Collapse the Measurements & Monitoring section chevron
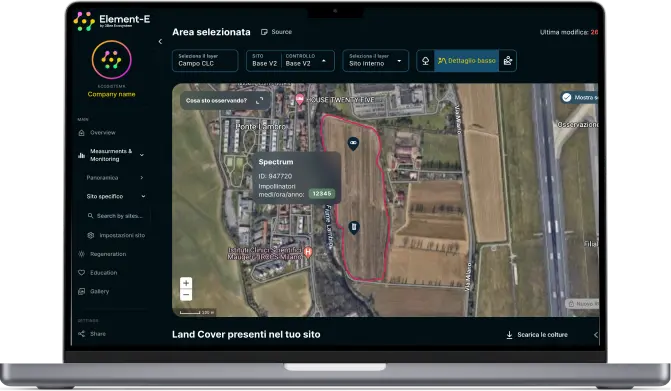The image size is (671, 391). (x=142, y=155)
